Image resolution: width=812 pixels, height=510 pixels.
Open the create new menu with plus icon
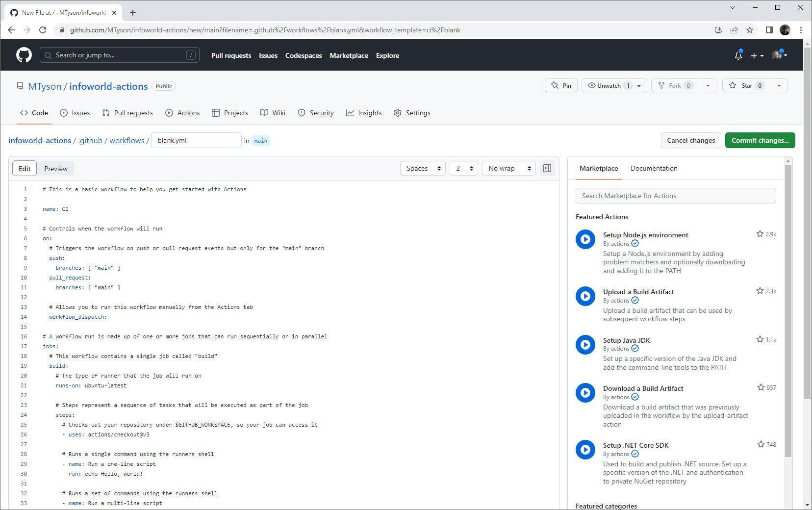pos(757,55)
